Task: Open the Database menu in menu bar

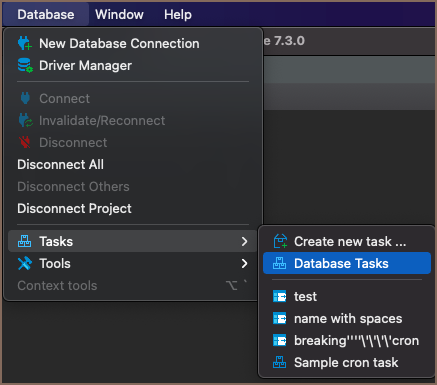Action: point(46,14)
